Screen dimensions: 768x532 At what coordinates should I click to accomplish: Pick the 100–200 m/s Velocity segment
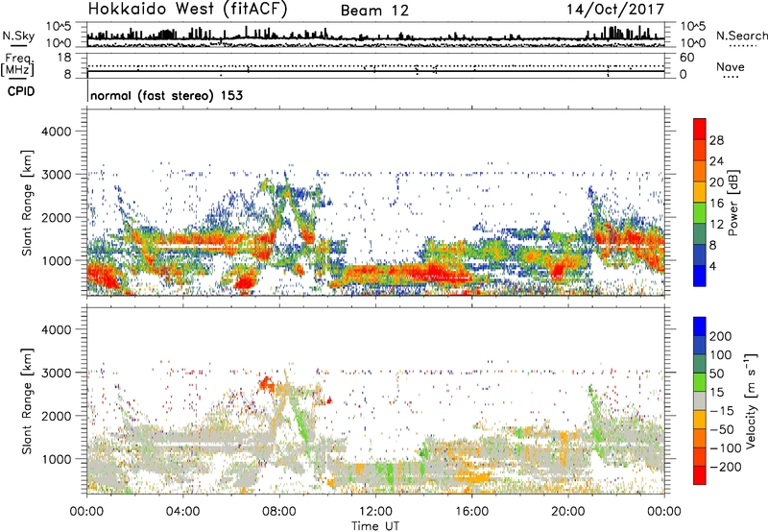700,345
